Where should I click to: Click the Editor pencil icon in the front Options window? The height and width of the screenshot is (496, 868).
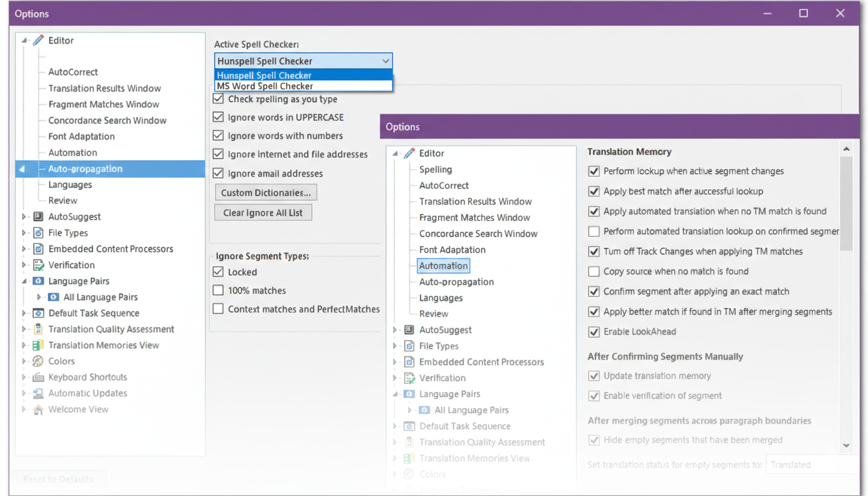(x=409, y=153)
